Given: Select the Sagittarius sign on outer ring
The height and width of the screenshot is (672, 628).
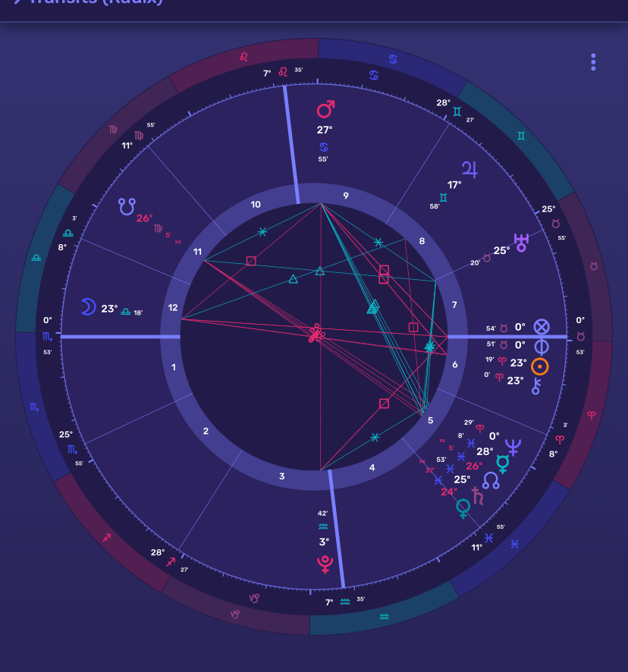Looking at the screenshot, I should pos(107,538).
